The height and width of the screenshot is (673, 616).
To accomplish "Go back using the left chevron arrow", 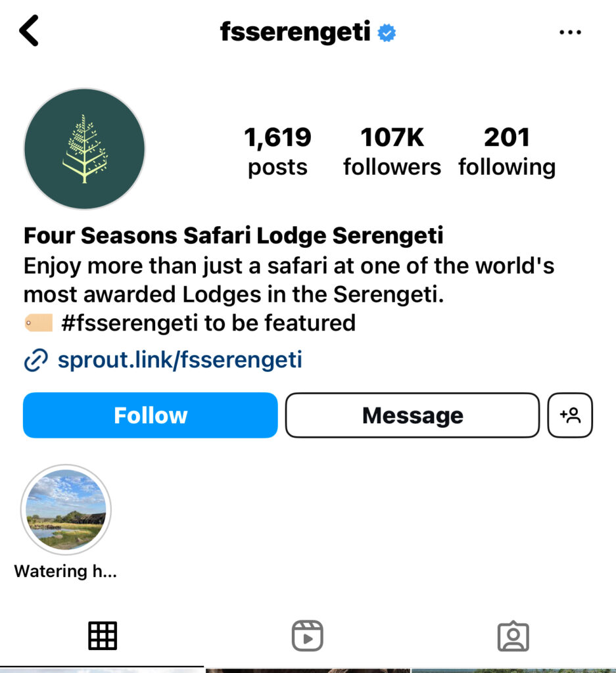I will (29, 30).
